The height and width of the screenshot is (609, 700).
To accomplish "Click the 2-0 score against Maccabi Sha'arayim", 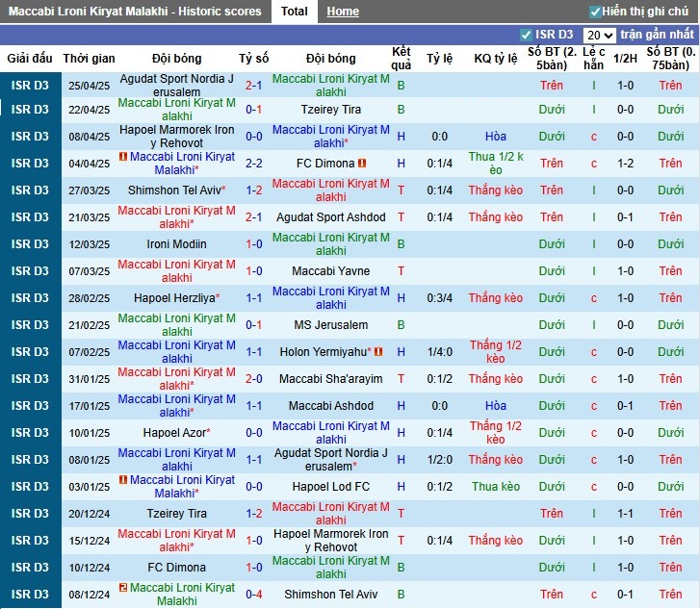I will click(254, 379).
